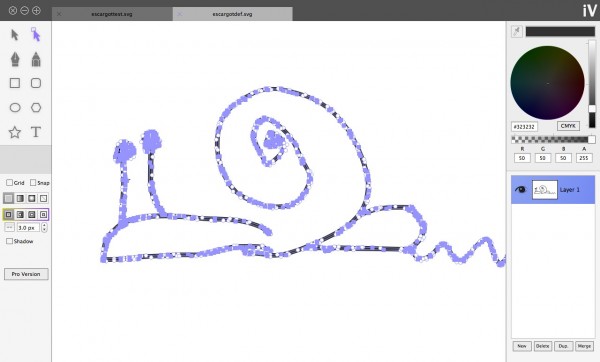The height and width of the screenshot is (362, 600).
Task: Enable the Grid checkbox
Action: coord(10,183)
